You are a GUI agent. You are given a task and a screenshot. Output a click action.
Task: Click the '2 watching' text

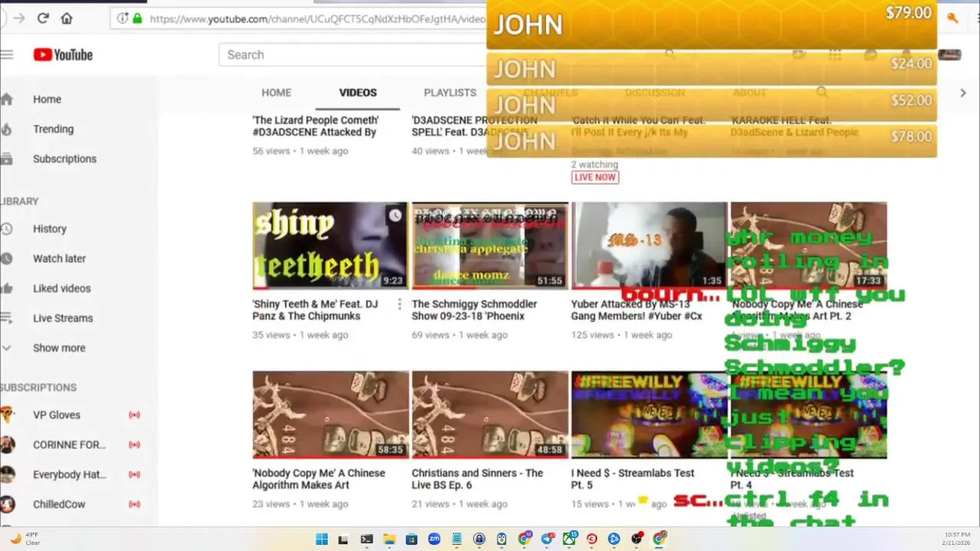594,165
